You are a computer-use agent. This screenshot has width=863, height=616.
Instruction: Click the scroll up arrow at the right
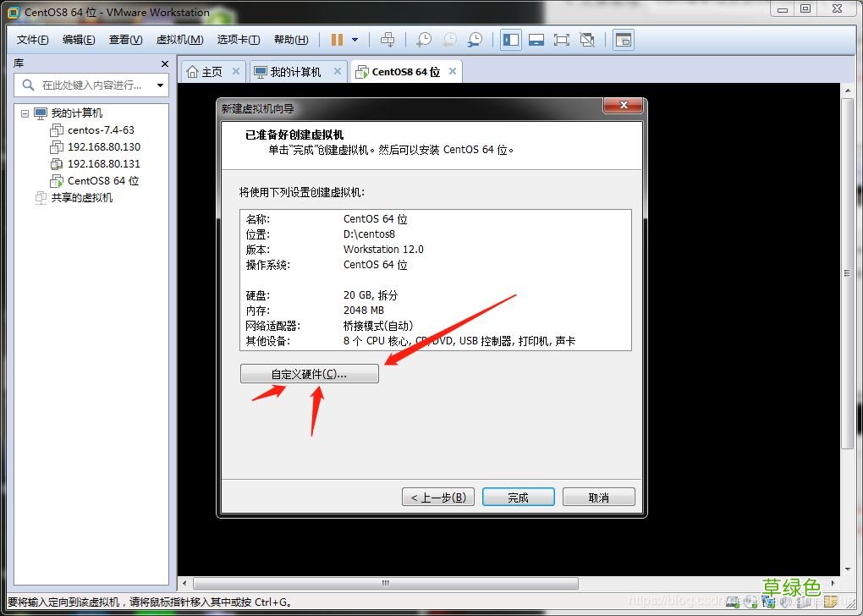(848, 91)
